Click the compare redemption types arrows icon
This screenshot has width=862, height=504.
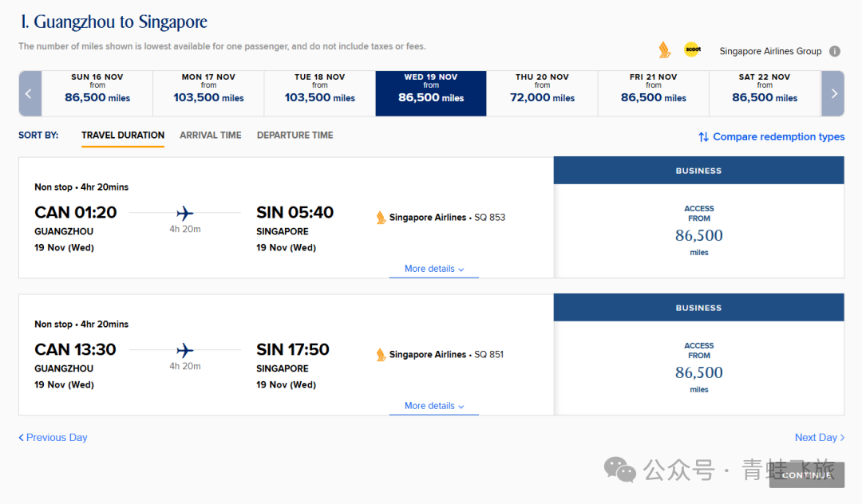click(703, 137)
